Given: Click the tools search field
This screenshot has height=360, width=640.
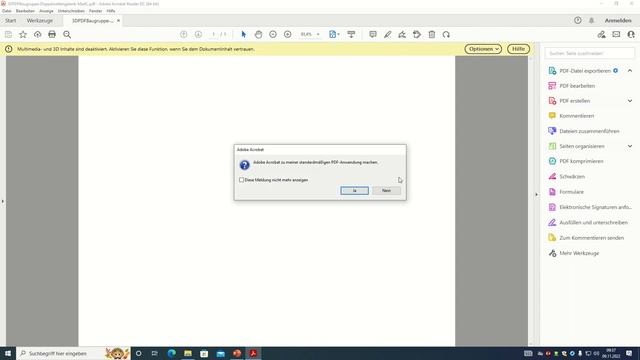Looking at the screenshot, I should (x=590, y=53).
